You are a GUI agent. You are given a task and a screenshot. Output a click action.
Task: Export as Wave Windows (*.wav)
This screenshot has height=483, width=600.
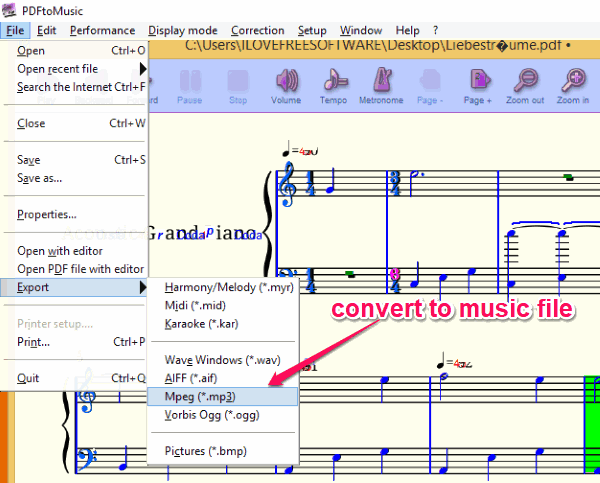point(223,360)
